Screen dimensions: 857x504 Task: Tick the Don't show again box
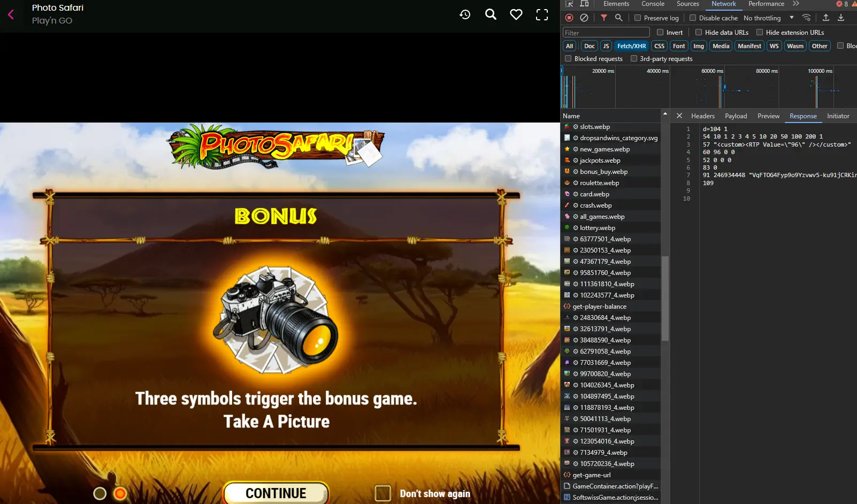pyautogui.click(x=382, y=493)
